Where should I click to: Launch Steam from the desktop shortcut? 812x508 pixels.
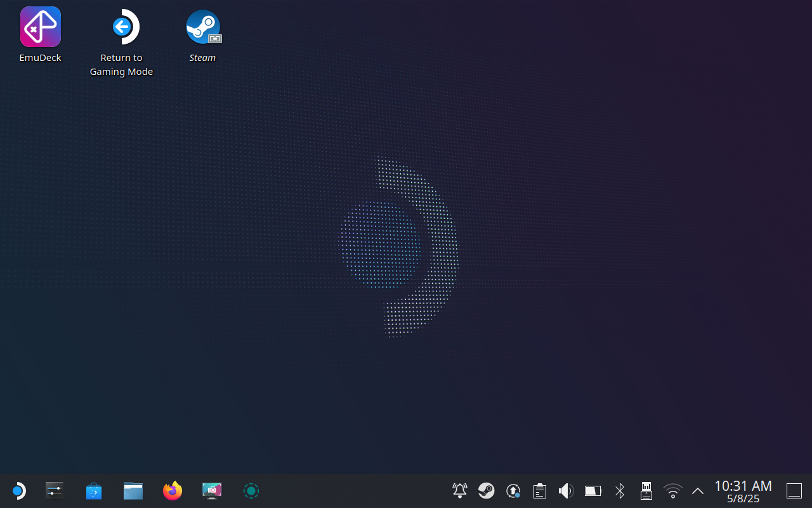pos(202,27)
